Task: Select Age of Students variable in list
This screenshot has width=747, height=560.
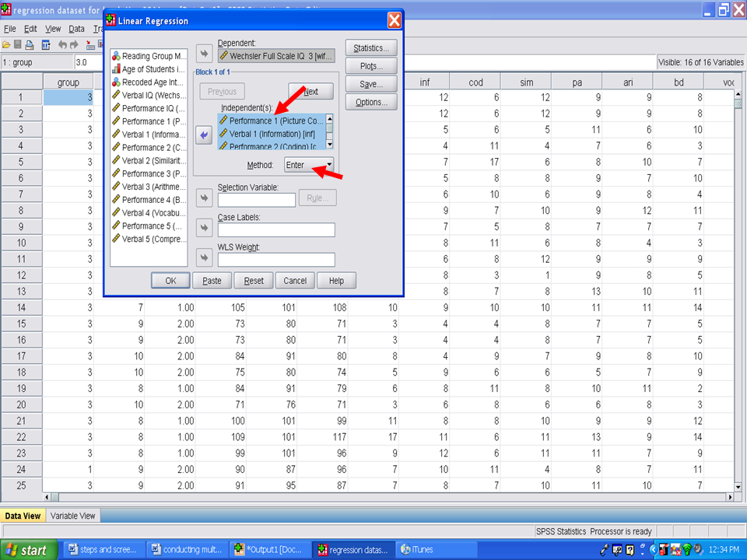Action: pos(153,69)
